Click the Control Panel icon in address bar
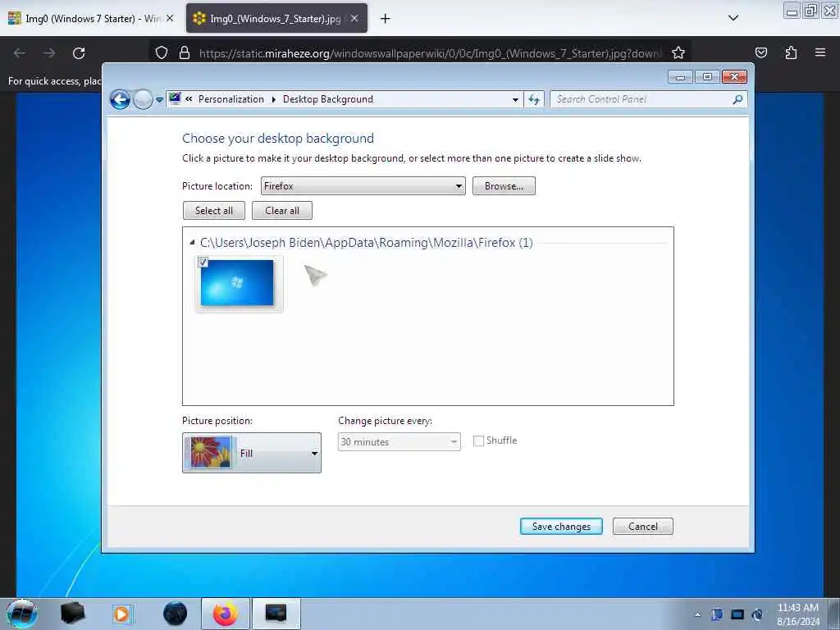Screen dimensions: 840x630 [x=175, y=98]
